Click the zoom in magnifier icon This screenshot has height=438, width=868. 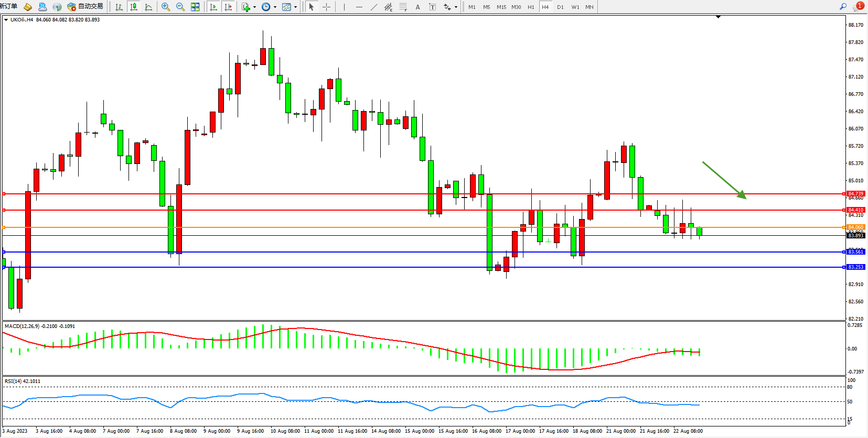(166, 7)
